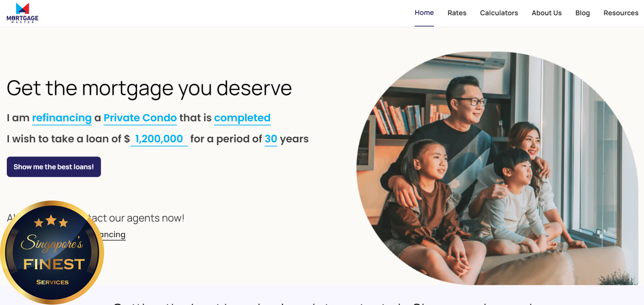Open the Home tab
Image resolution: width=644 pixels, height=305 pixels.
(x=424, y=13)
